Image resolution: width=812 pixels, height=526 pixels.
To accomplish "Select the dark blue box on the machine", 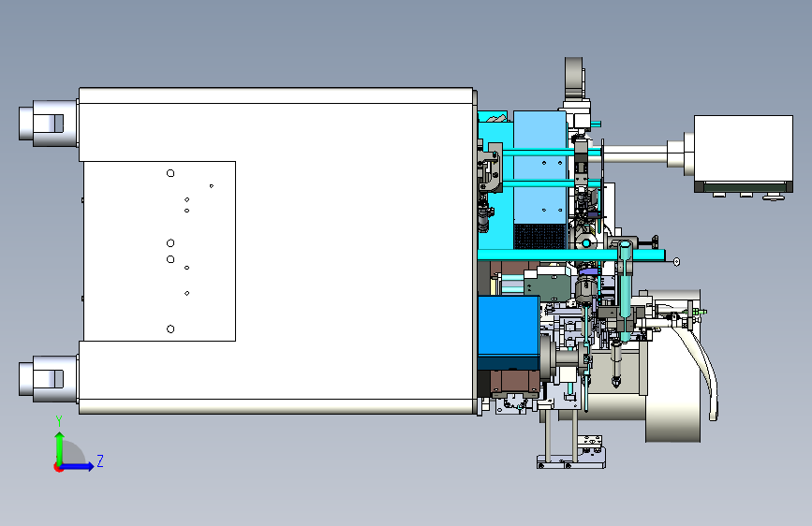I will (x=509, y=332).
